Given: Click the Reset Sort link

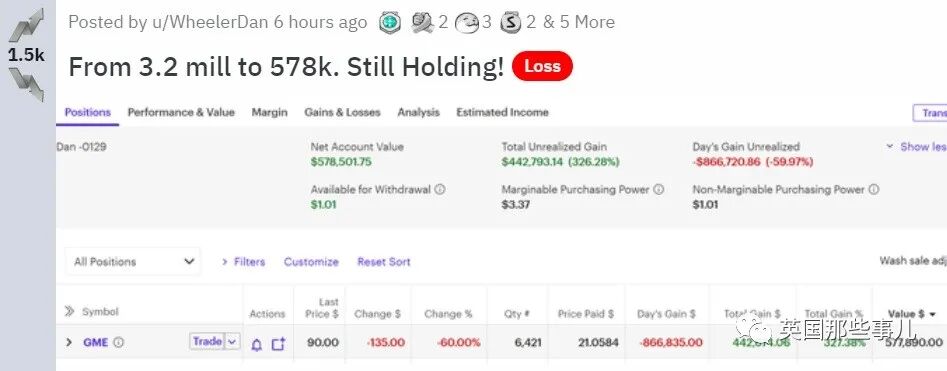Looking at the screenshot, I should coord(384,262).
